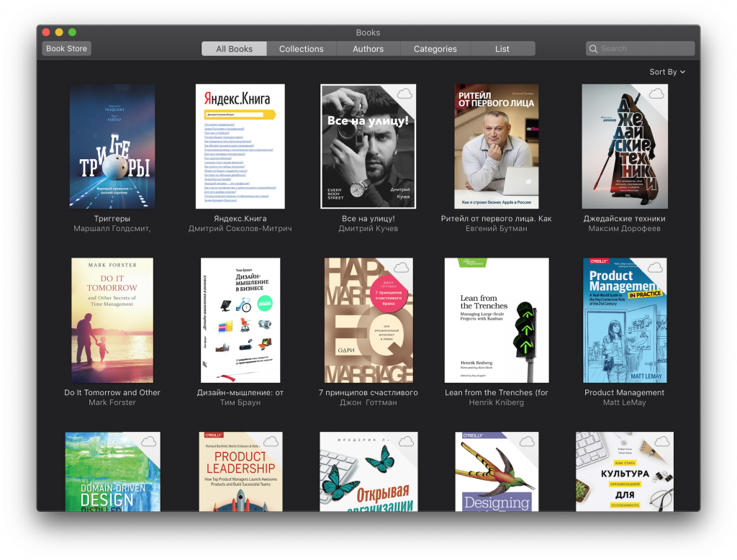
Task: Open the Categories tab
Action: tap(435, 49)
